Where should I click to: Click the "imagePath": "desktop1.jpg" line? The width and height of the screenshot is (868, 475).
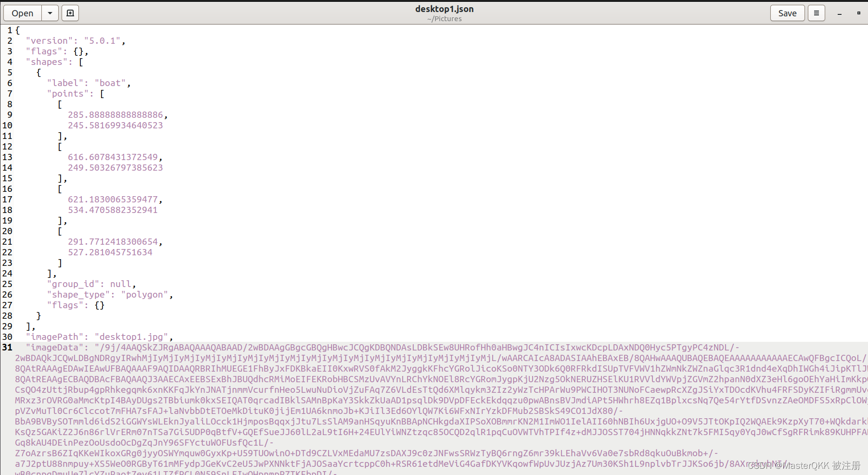pyautogui.click(x=99, y=337)
